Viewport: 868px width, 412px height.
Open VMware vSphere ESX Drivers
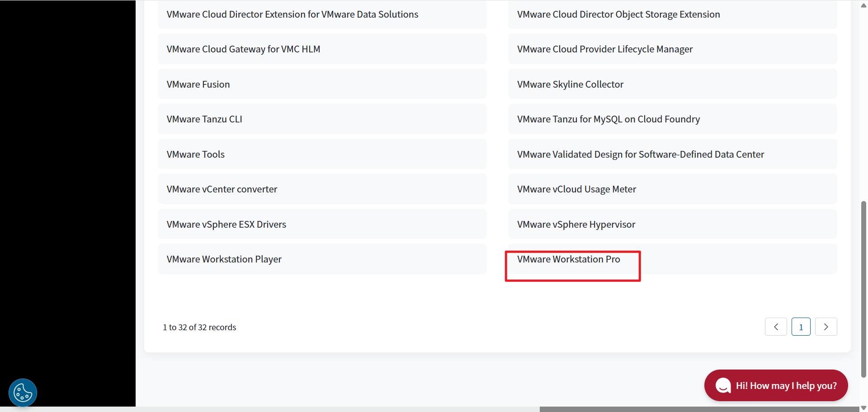pos(322,225)
